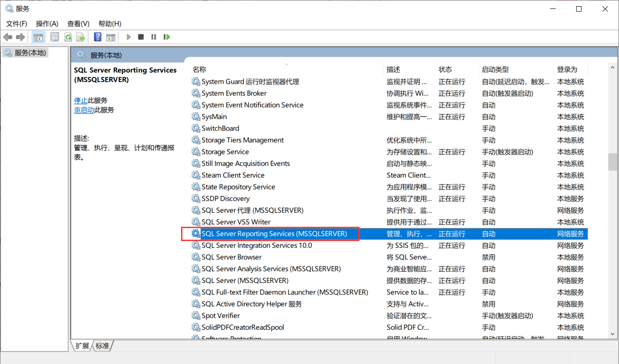Click the gear icon of SQL Server Browser
Screen dimensions: 619x364
[196, 257]
